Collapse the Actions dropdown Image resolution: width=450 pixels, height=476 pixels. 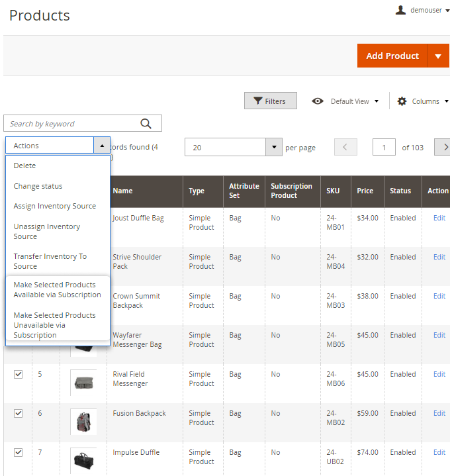(x=101, y=146)
